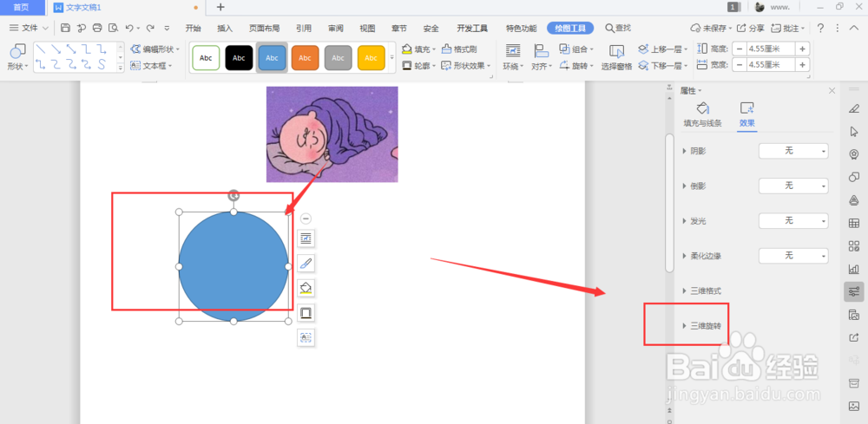868x424 pixels.
Task: Open the 文本框 text box tool
Action: pyautogui.click(x=151, y=65)
